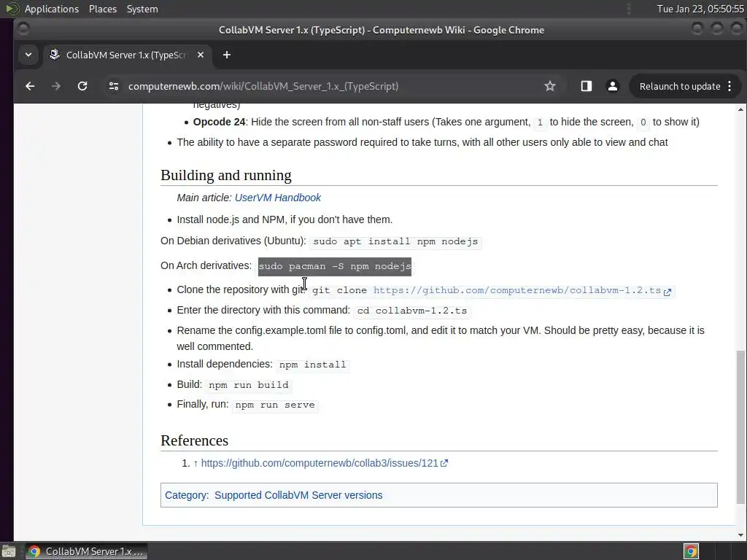Close the CollabVM Server tab
The height and width of the screenshot is (560, 747).
tap(201, 55)
